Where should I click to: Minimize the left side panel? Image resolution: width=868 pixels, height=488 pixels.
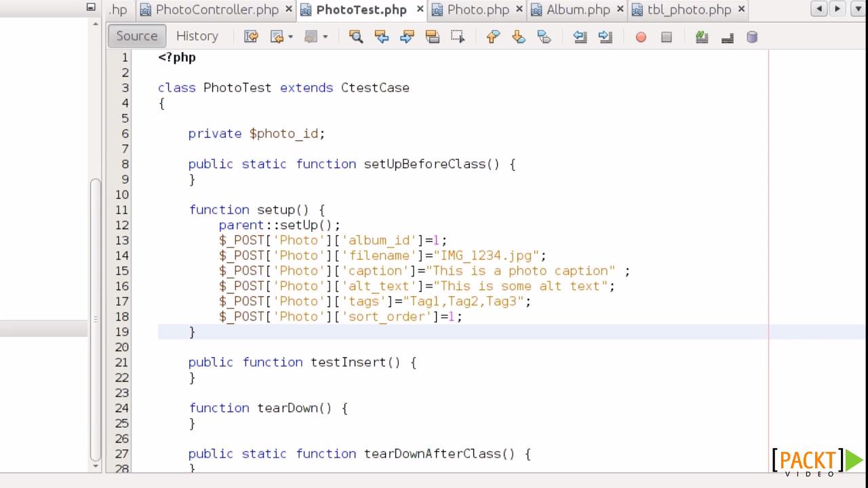pyautogui.click(x=91, y=7)
